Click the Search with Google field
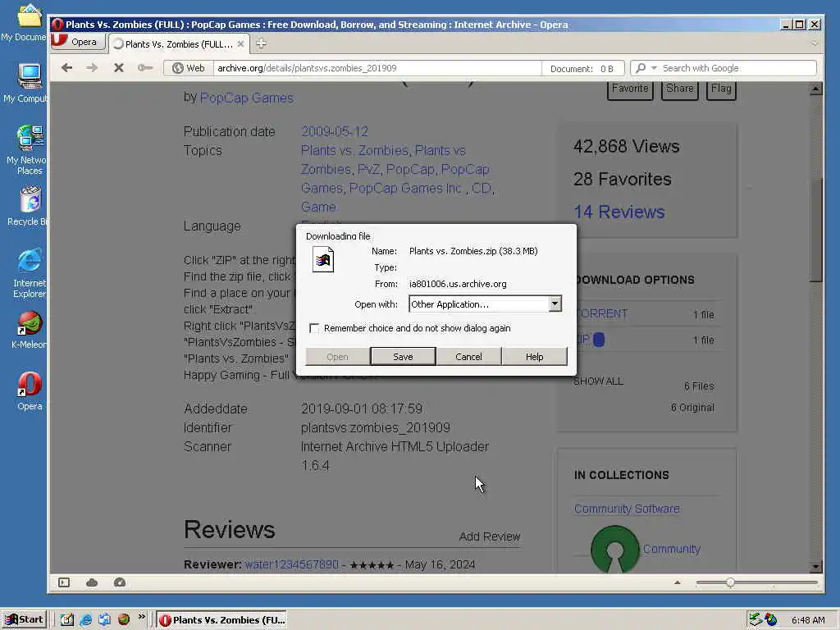 click(738, 68)
